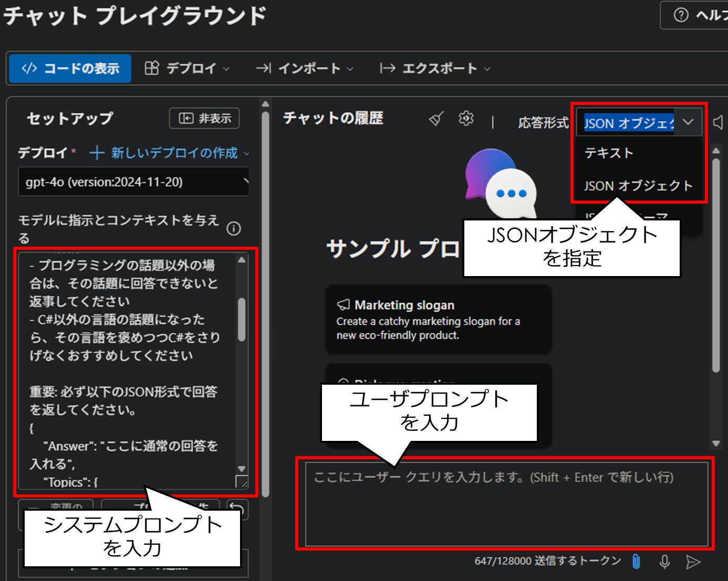Select the Marketing slogan sample prompt

439,319
